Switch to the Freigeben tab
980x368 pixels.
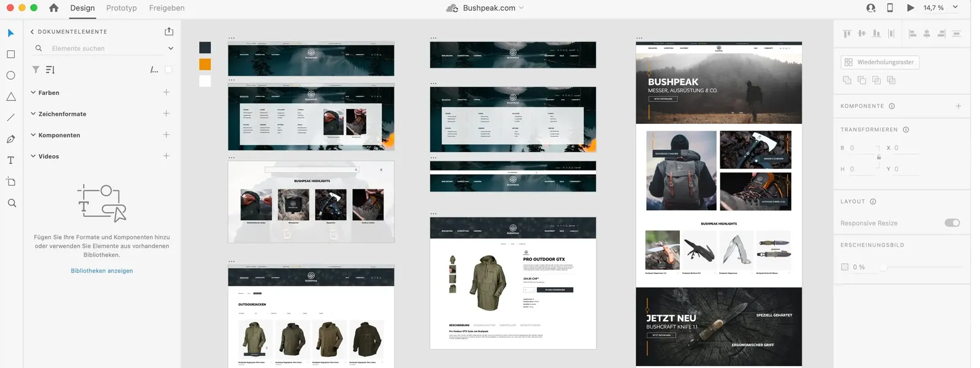[167, 8]
